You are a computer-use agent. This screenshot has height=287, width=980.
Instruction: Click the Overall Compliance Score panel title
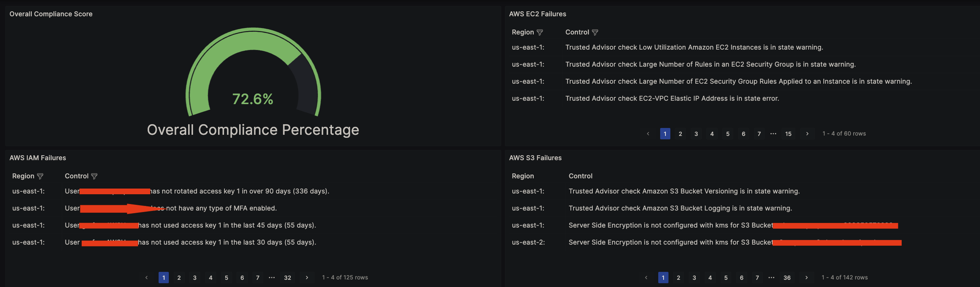click(51, 14)
